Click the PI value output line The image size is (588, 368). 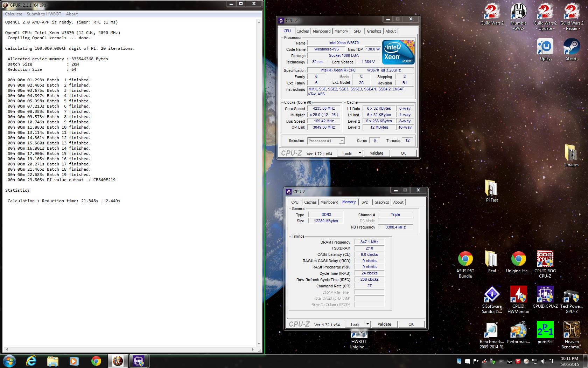click(x=62, y=180)
